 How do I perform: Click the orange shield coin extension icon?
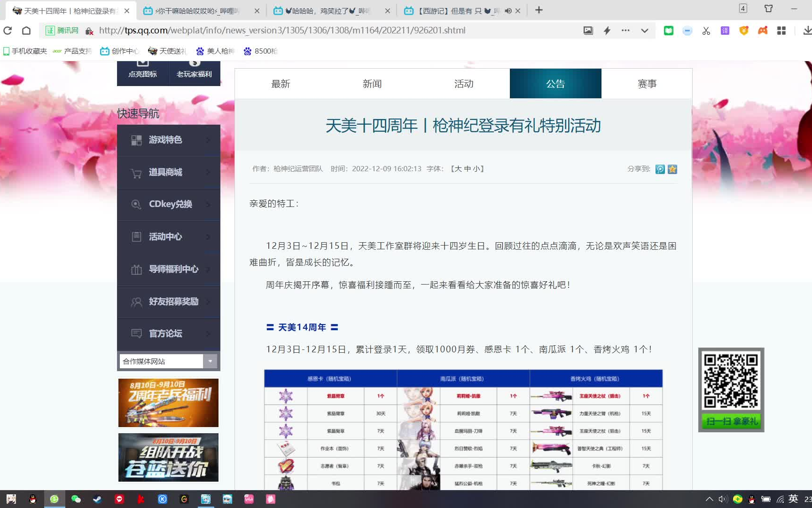[x=744, y=31]
